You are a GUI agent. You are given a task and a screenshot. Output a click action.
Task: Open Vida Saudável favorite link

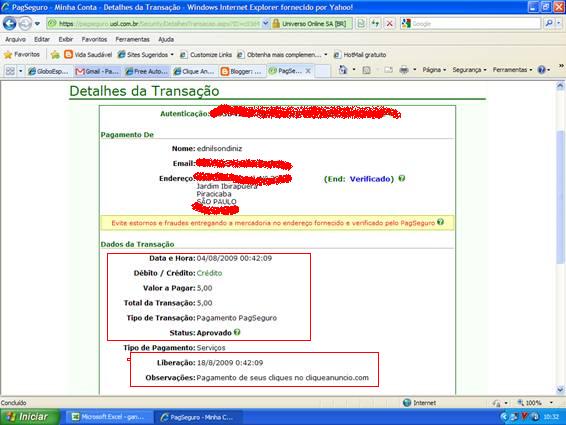coord(88,55)
